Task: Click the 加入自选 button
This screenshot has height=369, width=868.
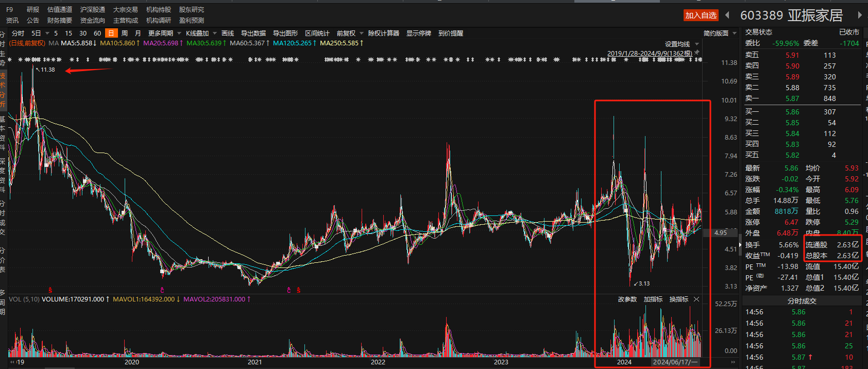Action: click(701, 15)
